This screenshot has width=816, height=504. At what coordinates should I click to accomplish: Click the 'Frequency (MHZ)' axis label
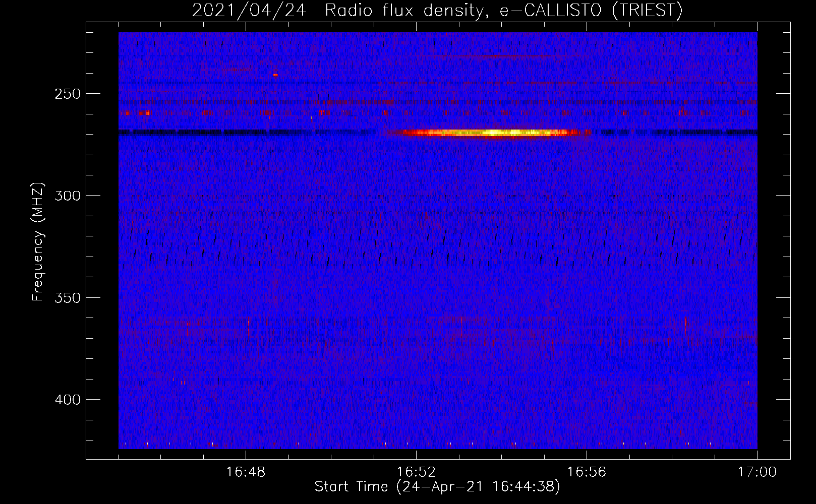(x=38, y=241)
